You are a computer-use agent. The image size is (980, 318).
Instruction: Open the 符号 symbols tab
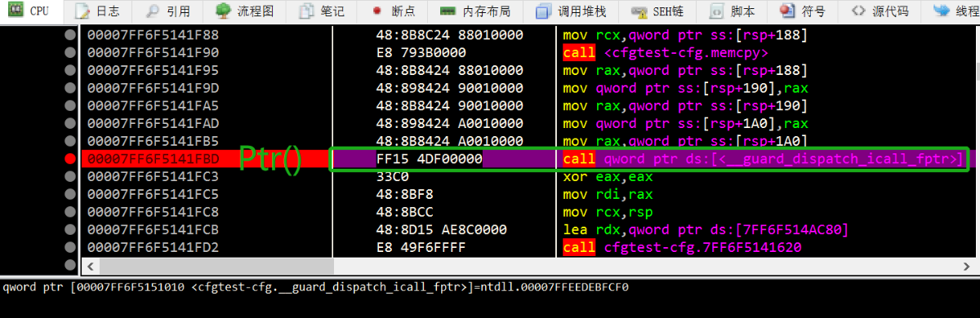click(802, 11)
